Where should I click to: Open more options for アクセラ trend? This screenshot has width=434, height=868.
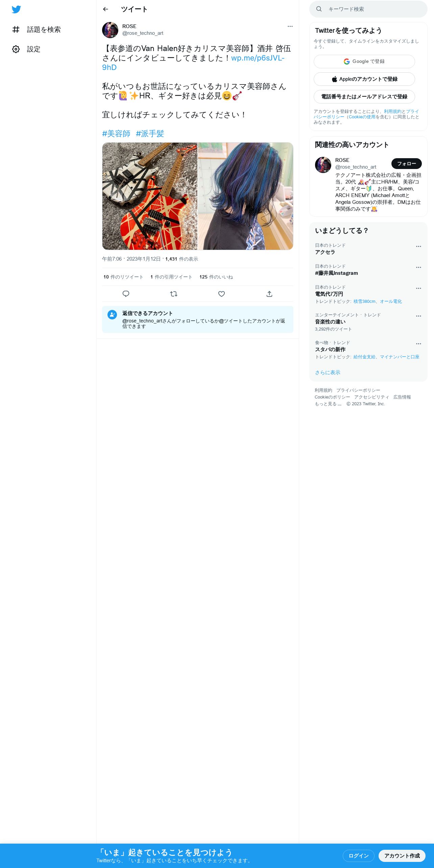418,246
